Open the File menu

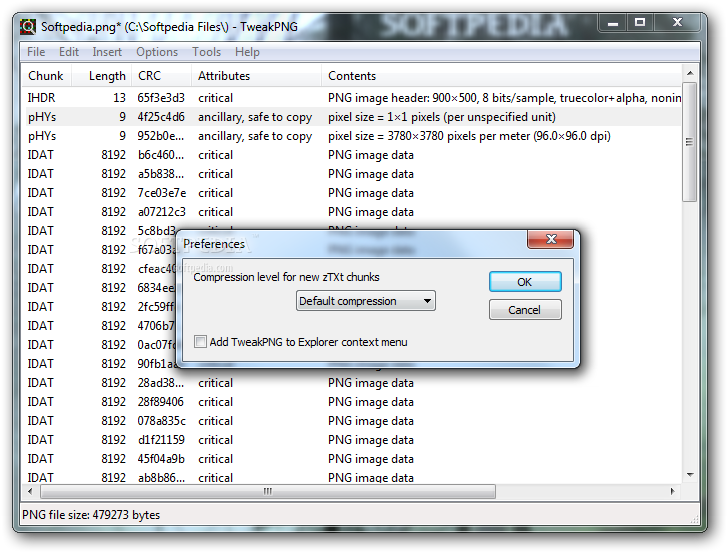36,52
